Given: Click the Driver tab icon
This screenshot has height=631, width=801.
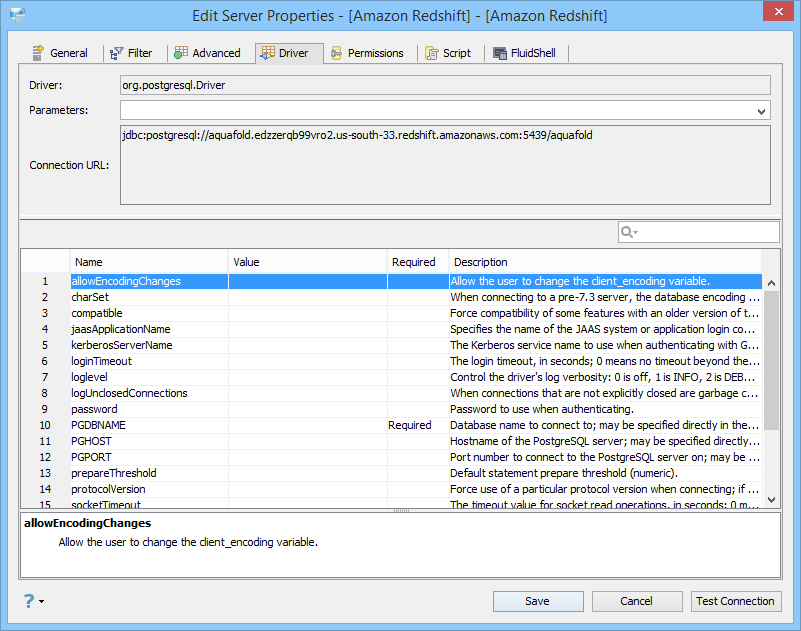Looking at the screenshot, I should click(x=268, y=53).
